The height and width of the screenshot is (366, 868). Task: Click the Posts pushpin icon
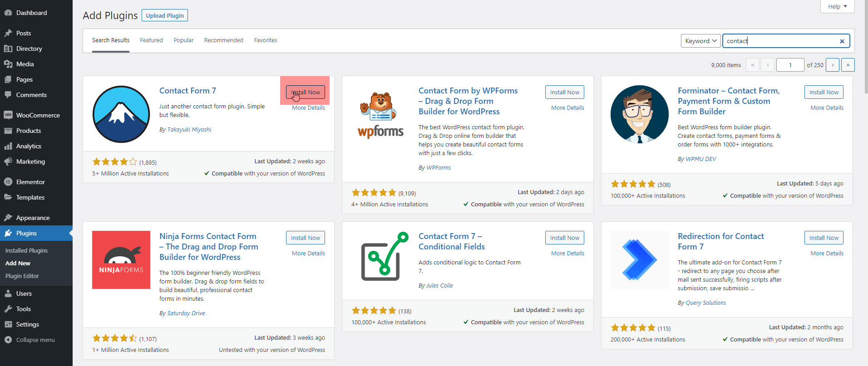8,33
